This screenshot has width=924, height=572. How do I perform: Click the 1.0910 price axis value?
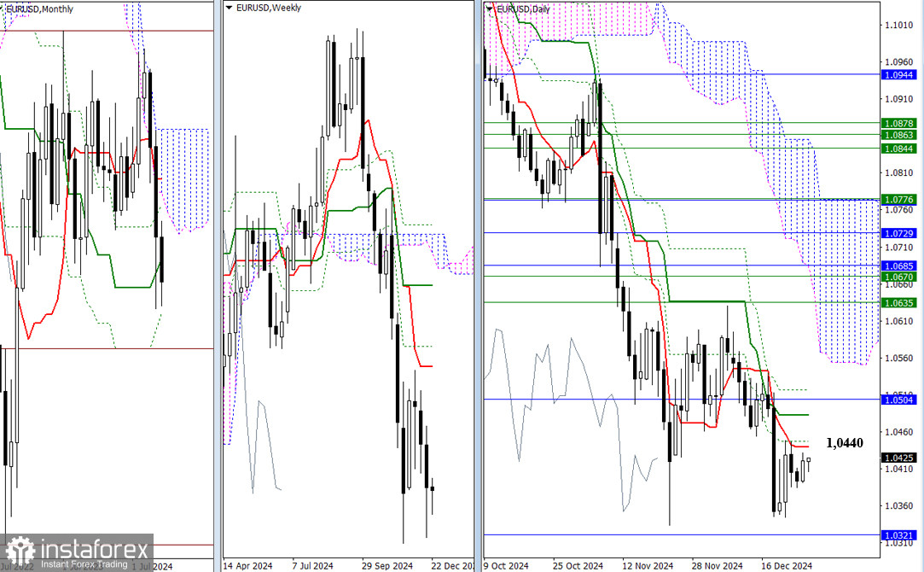899,98
